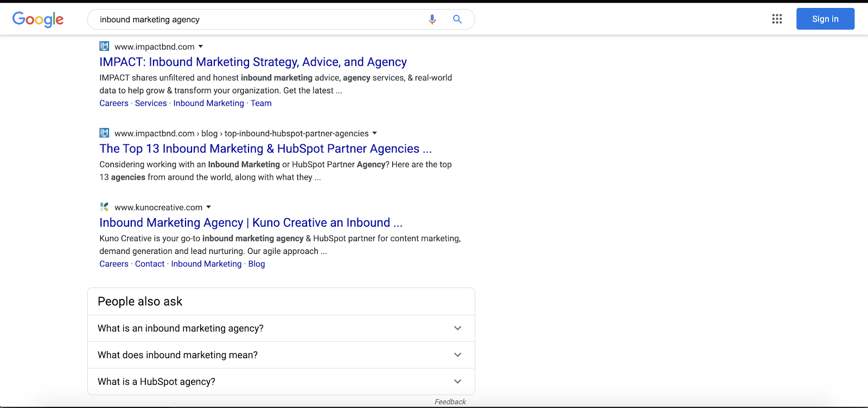Click the Team sitelink

pos(261,103)
